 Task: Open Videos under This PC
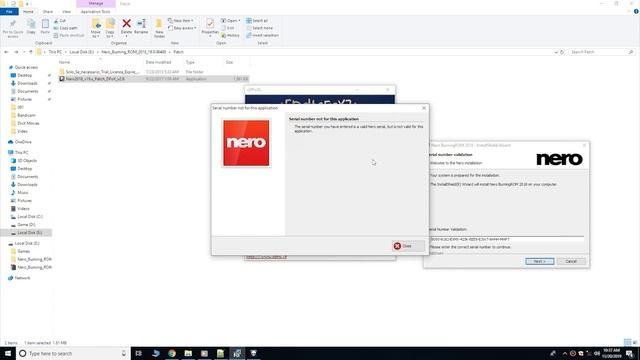pyautogui.click(x=23, y=209)
